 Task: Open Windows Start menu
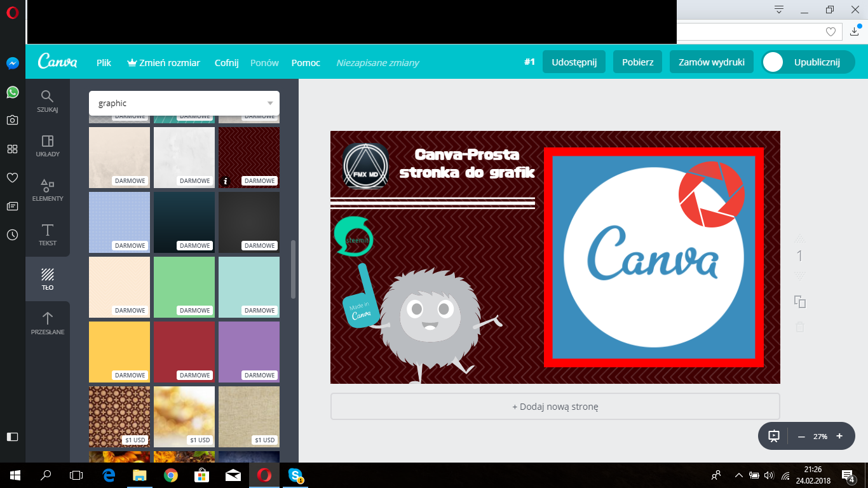(15, 475)
